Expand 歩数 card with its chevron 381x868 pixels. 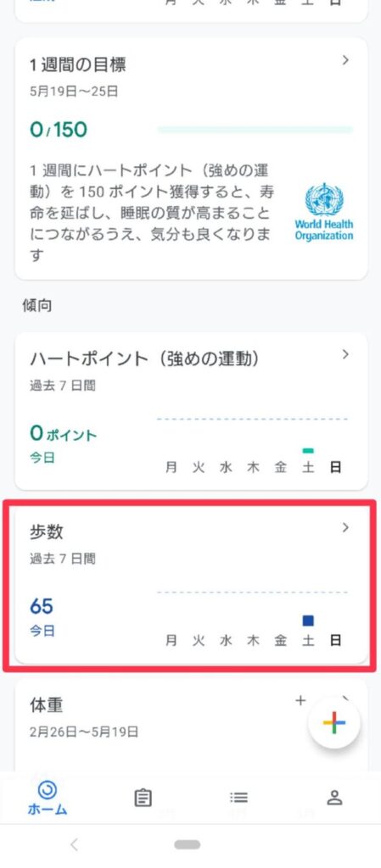(x=345, y=527)
